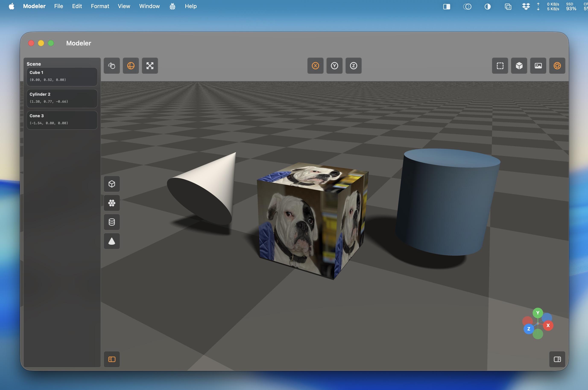Click the half-white rectangle menu bar icon
The image size is (588, 390).
coord(447,6)
